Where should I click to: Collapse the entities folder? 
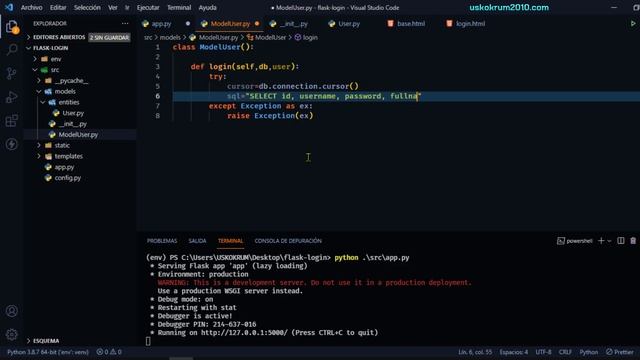[x=69, y=102]
